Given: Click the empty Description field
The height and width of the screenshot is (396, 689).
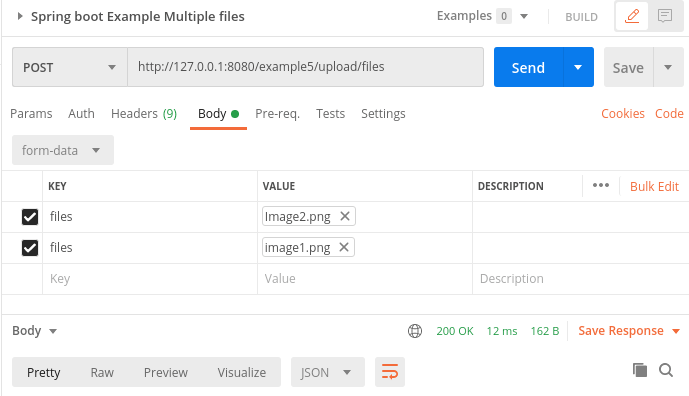Looking at the screenshot, I should pyautogui.click(x=580, y=279).
